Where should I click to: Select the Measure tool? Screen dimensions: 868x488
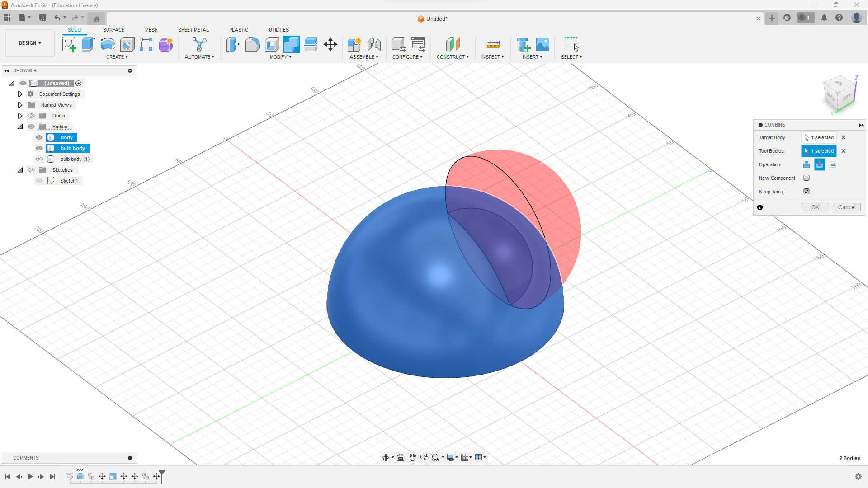click(493, 44)
